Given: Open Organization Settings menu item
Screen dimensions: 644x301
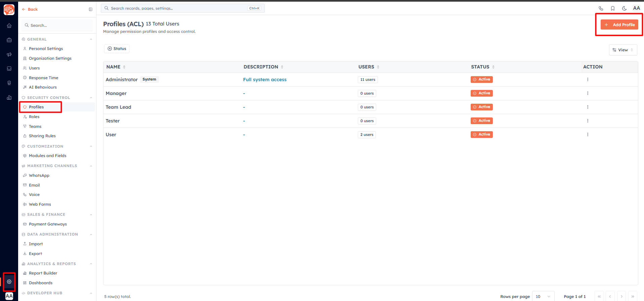Looking at the screenshot, I should 50,58.
